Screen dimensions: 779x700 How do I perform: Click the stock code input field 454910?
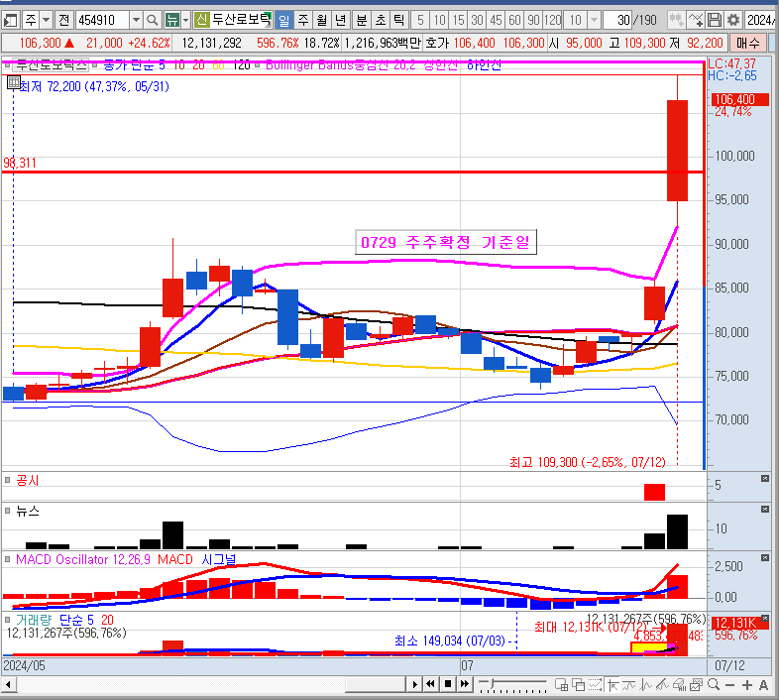coord(102,21)
